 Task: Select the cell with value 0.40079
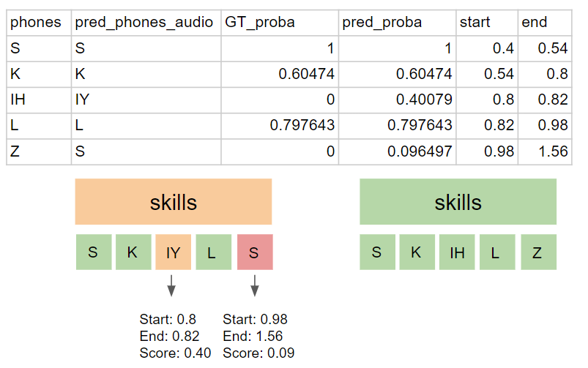(397, 100)
